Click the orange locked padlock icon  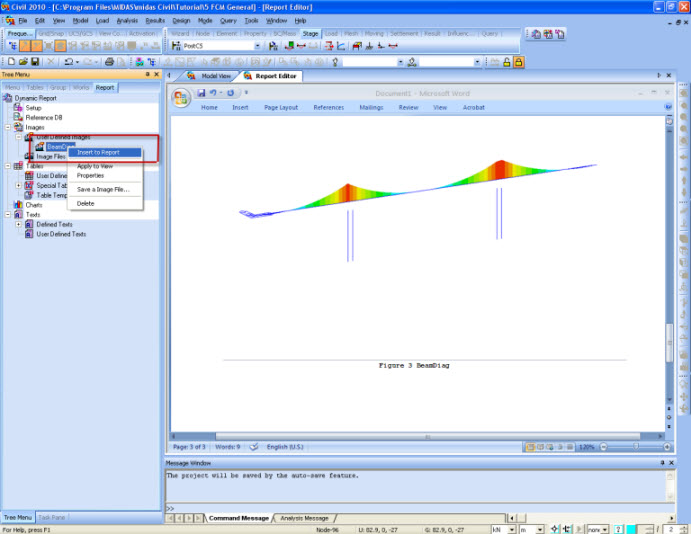[519, 62]
